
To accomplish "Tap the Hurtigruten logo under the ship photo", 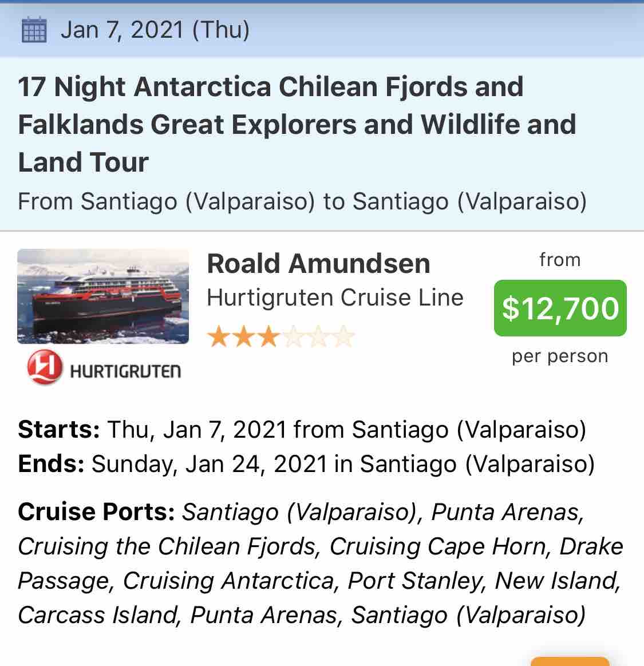I will point(104,367).
